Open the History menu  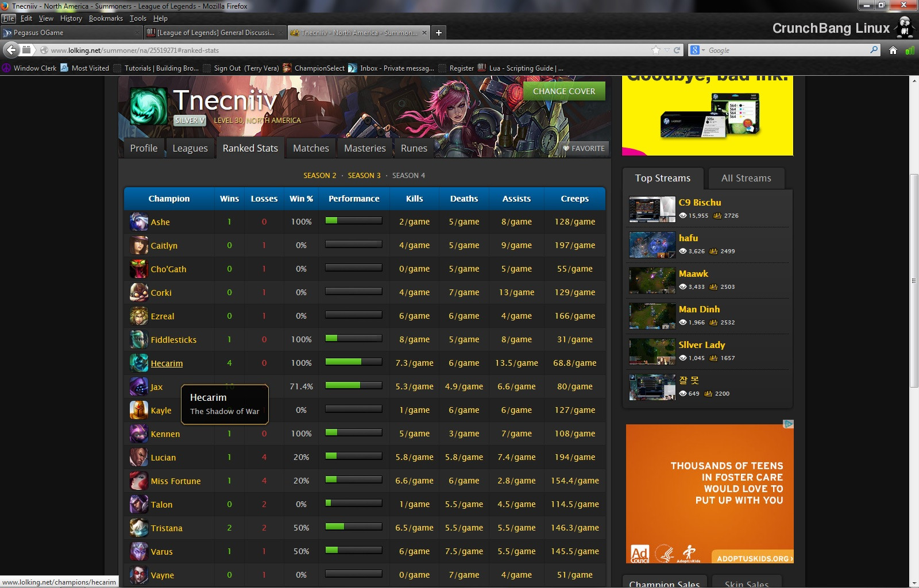point(71,18)
